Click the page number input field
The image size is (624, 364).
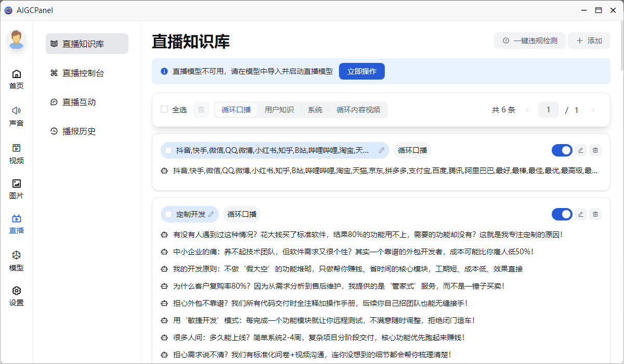click(548, 109)
